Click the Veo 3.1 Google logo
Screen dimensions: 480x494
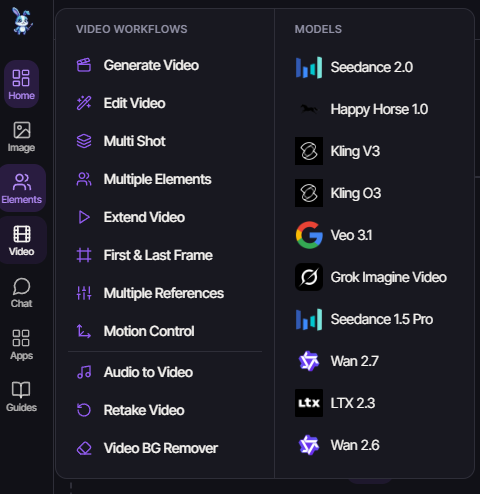pyautogui.click(x=309, y=235)
